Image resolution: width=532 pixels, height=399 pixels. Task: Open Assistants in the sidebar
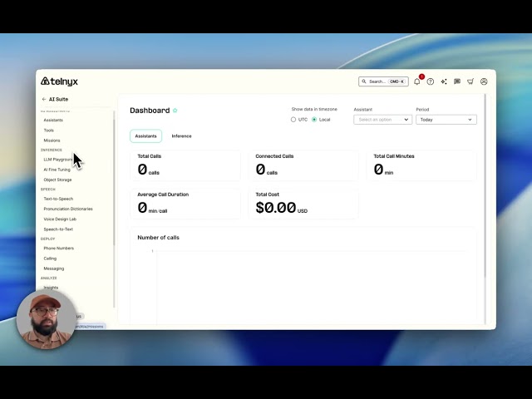tap(53, 120)
